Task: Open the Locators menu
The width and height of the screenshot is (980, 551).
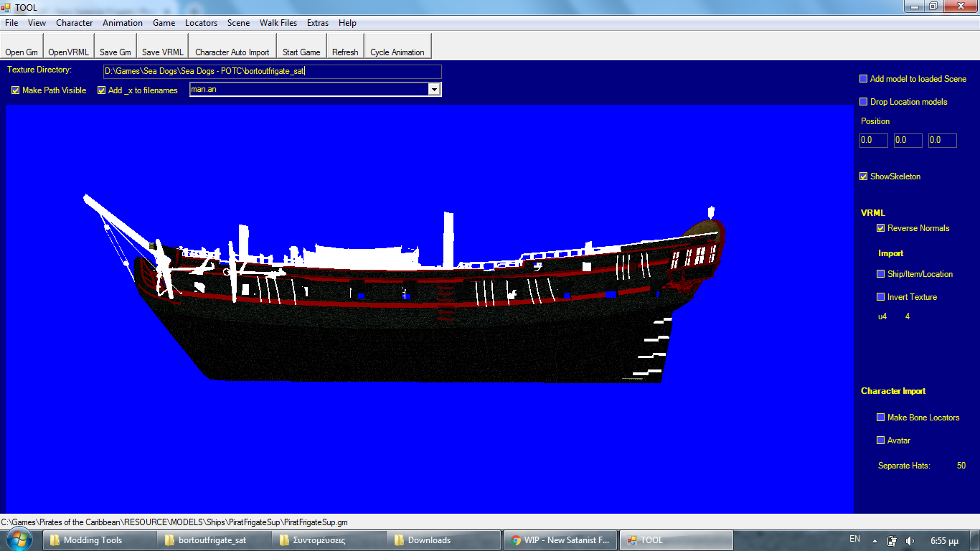Action: pyautogui.click(x=201, y=23)
